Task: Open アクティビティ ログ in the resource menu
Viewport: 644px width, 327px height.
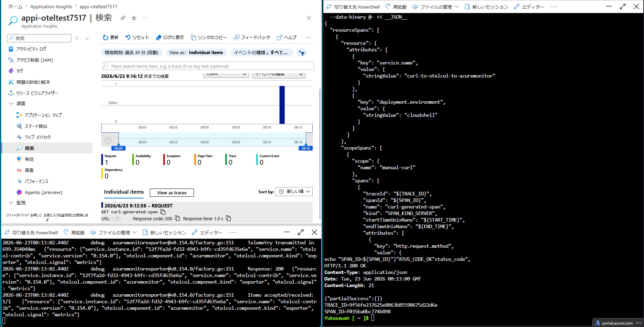Action: pyautogui.click(x=31, y=49)
